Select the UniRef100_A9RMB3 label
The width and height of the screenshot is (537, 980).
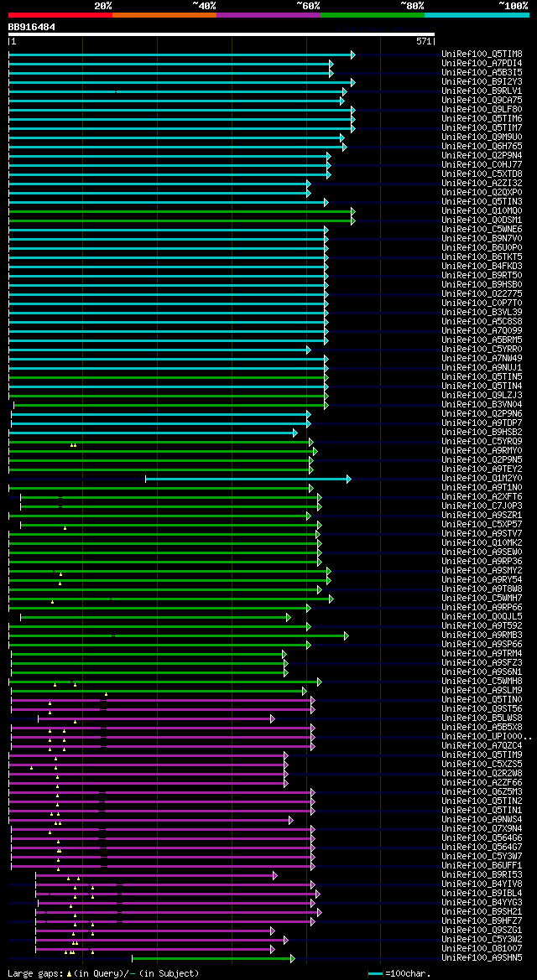click(x=482, y=635)
